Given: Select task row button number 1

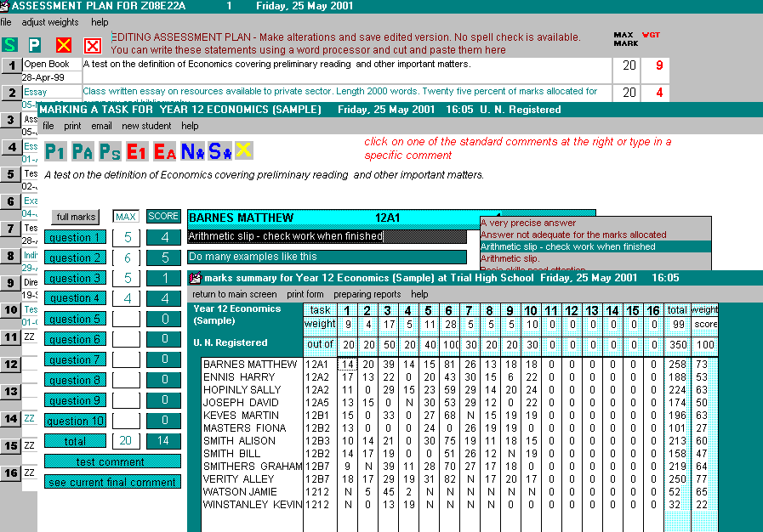Looking at the screenshot, I should coord(11,65).
